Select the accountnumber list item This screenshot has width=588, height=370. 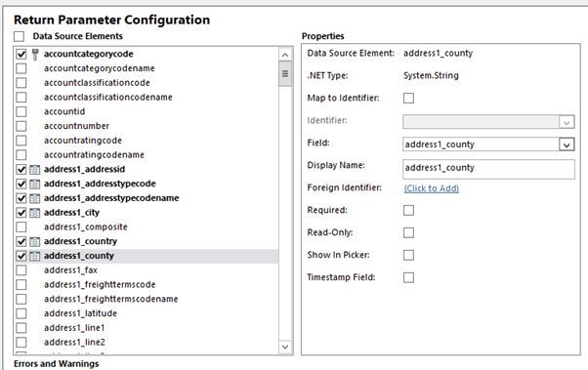click(76, 126)
